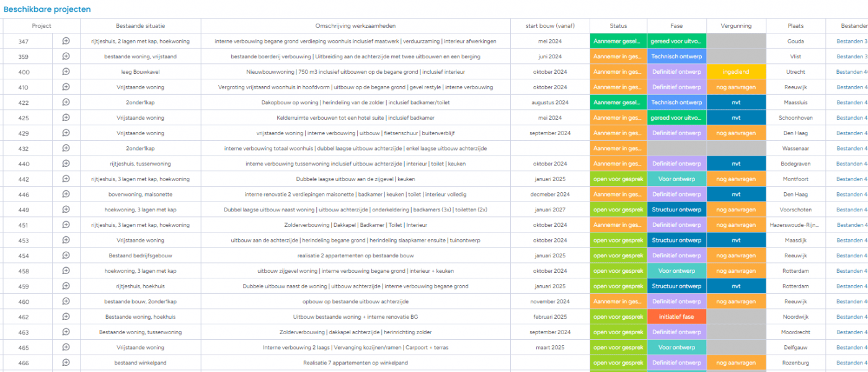Open details icon for project 459
The image size is (868, 372).
66,286
